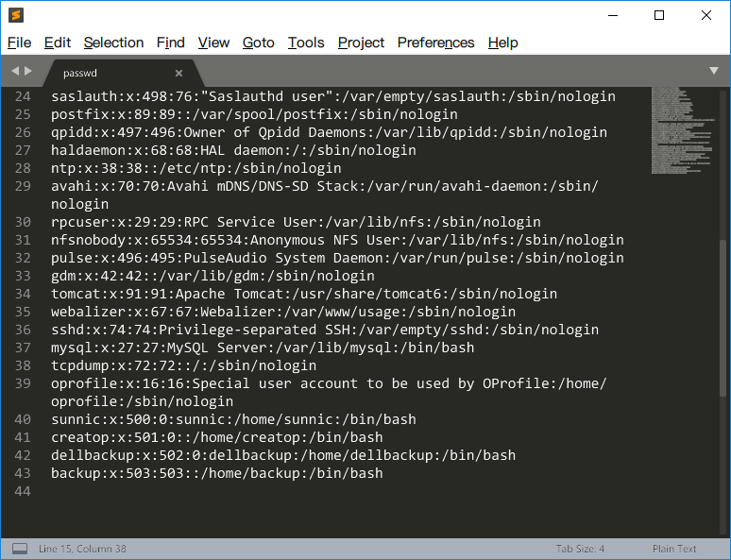
Task: Open the Tools menu
Action: click(306, 42)
